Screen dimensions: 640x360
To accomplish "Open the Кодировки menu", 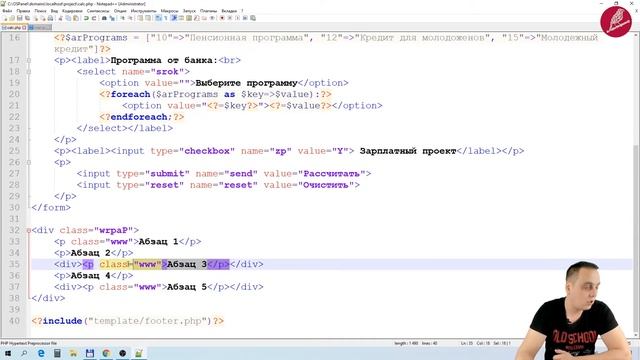I will (72, 11).
